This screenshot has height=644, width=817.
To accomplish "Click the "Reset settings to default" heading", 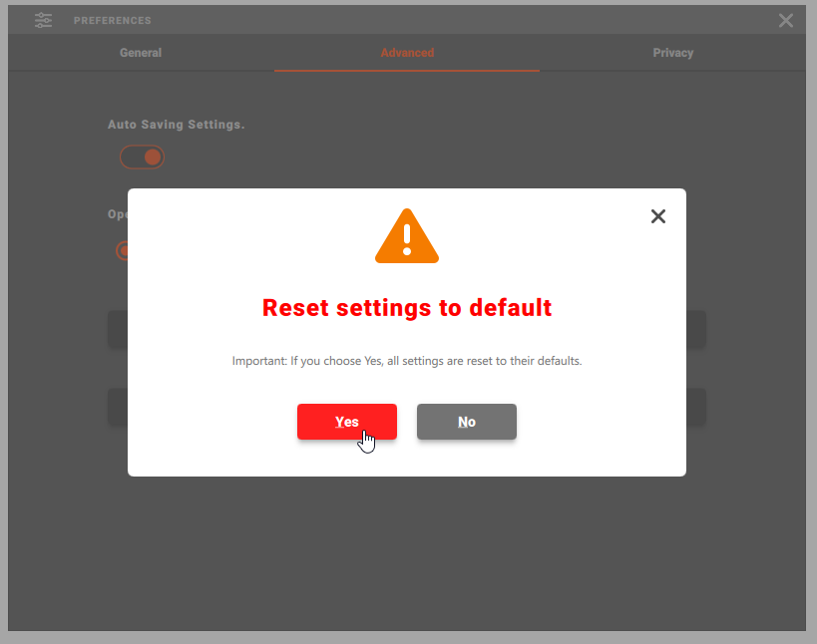I will [407, 308].
